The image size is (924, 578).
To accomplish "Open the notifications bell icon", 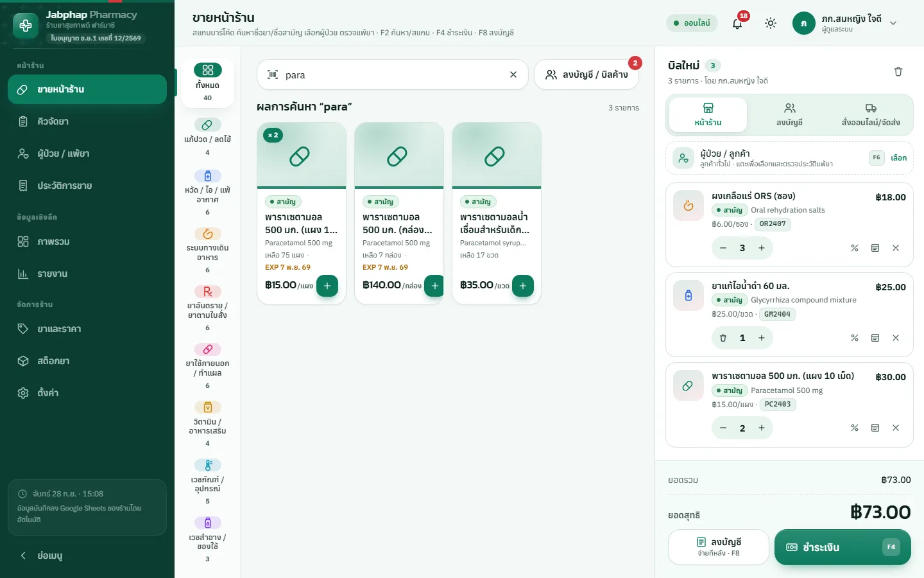I will tap(737, 23).
